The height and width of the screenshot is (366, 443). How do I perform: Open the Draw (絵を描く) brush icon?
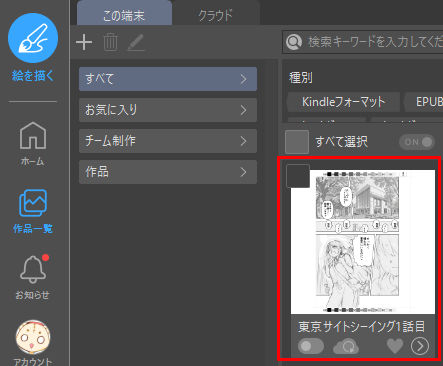point(33,38)
